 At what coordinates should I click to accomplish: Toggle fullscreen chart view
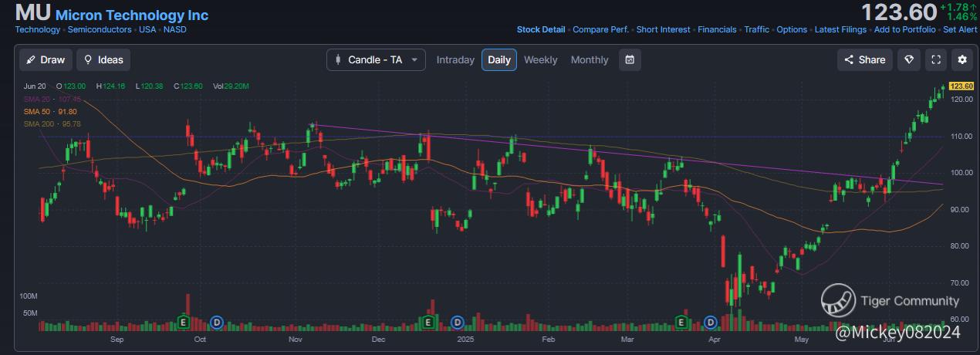pos(936,59)
